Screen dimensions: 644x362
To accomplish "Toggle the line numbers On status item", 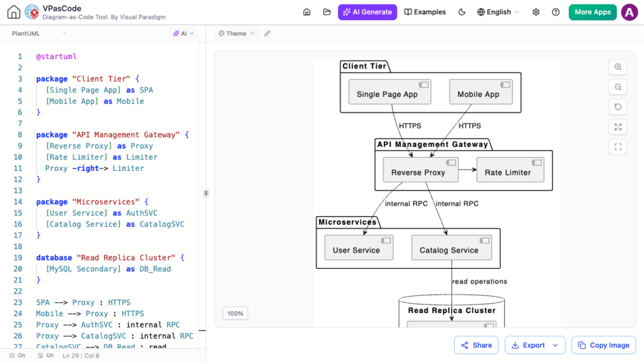I will [17, 356].
